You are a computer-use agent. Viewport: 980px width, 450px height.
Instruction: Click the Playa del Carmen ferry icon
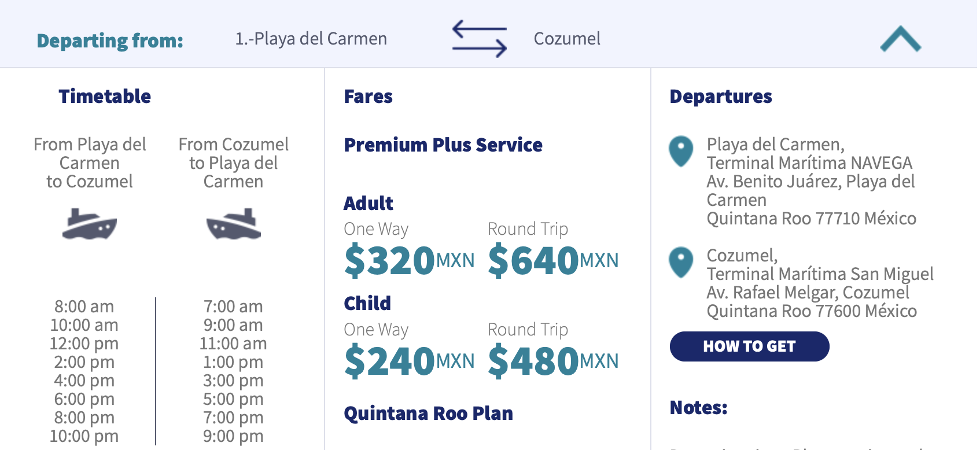pos(90,224)
